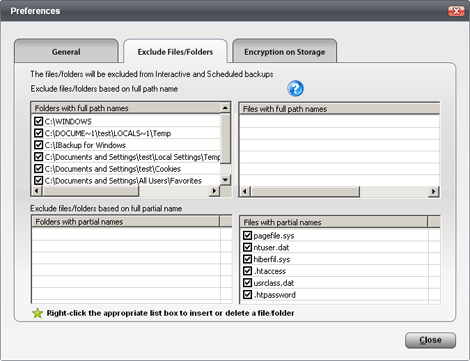Click the full path files list scroll left arrow

coord(245,191)
